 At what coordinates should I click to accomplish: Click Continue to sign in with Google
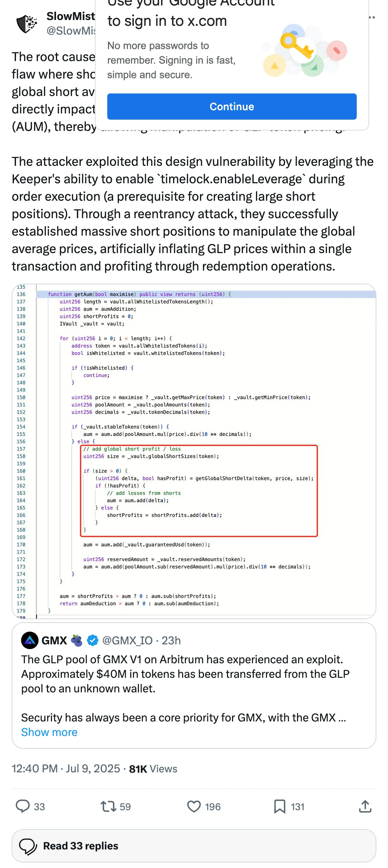[232, 107]
